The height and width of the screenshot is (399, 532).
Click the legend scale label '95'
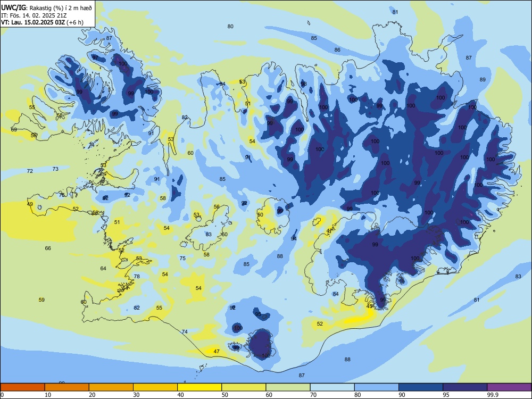(x=446, y=395)
